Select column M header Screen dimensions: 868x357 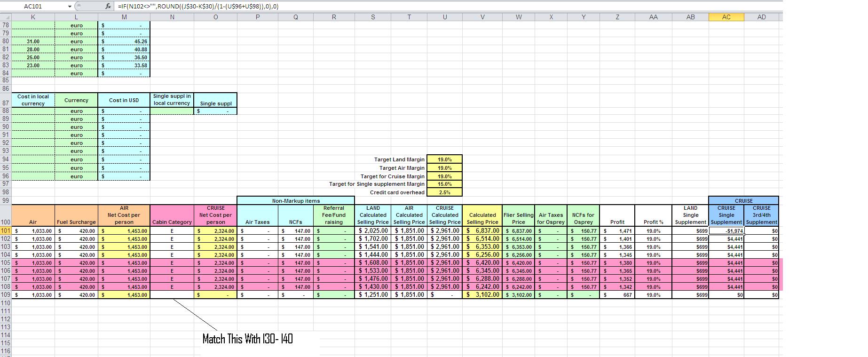point(124,17)
